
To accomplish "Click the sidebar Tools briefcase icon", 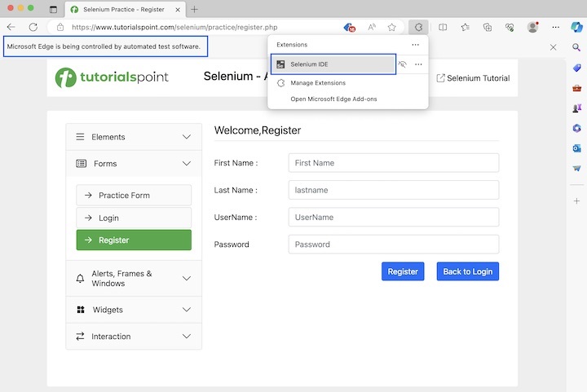I will click(x=576, y=87).
